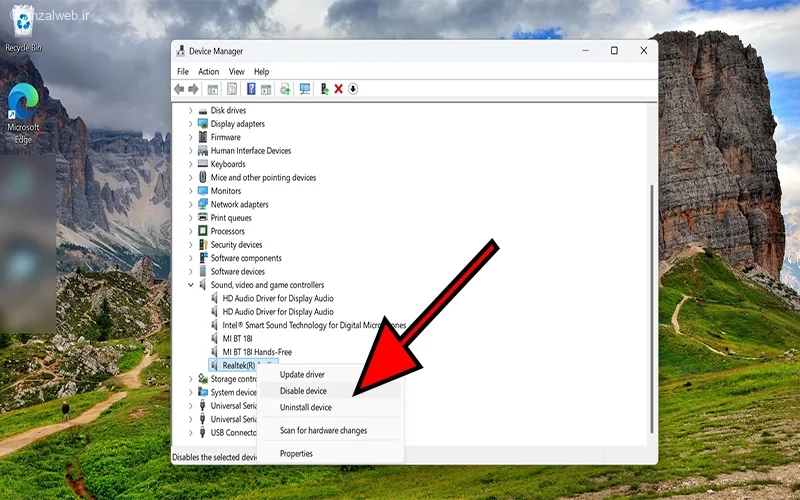Choose Disable device from context menu
Screen dimensions: 800x500
pos(303,391)
